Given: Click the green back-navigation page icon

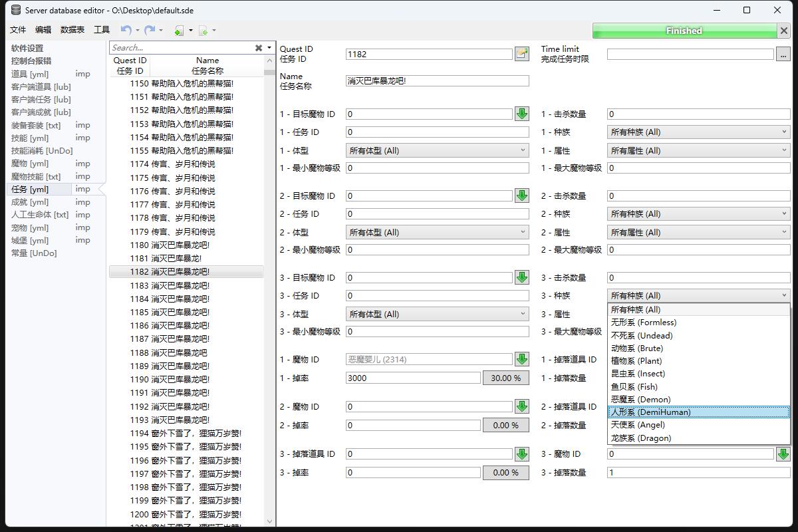Looking at the screenshot, I should click(x=179, y=30).
